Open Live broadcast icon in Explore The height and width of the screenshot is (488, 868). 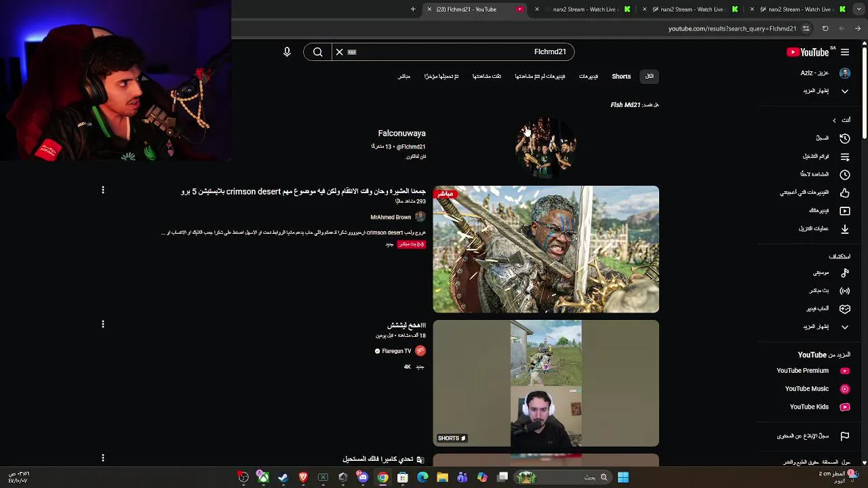click(x=845, y=291)
